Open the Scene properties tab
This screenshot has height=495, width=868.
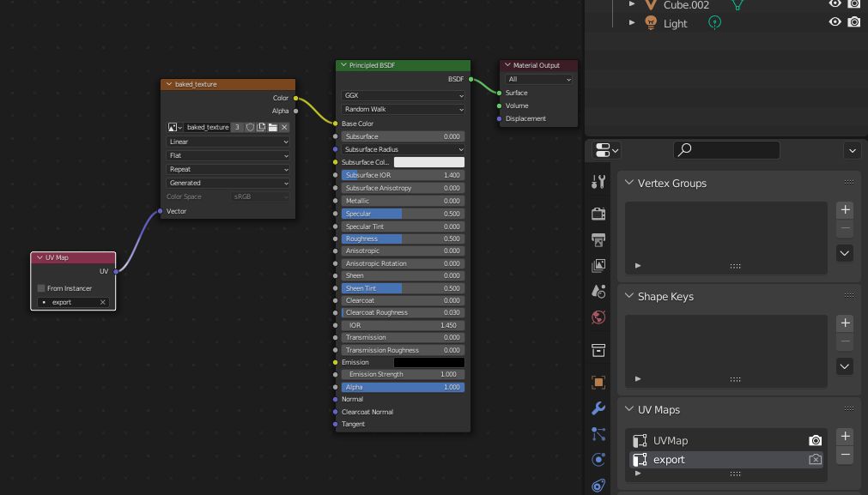pyautogui.click(x=598, y=291)
